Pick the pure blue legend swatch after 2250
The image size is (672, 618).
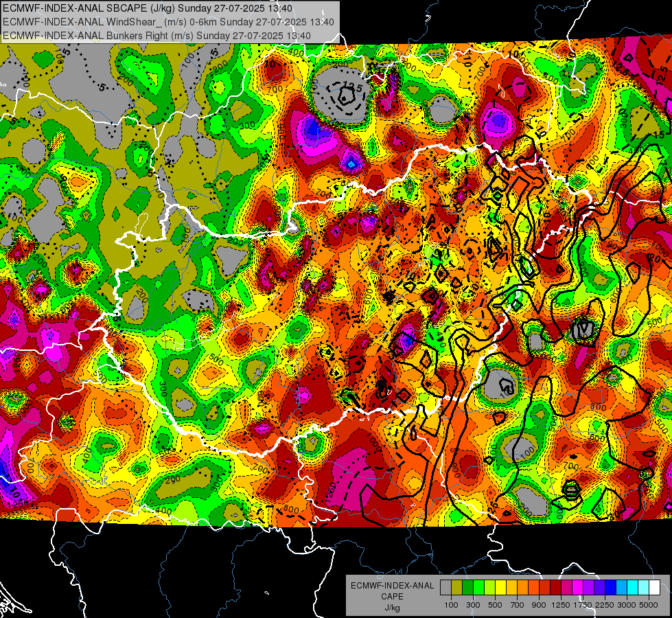pos(611,588)
